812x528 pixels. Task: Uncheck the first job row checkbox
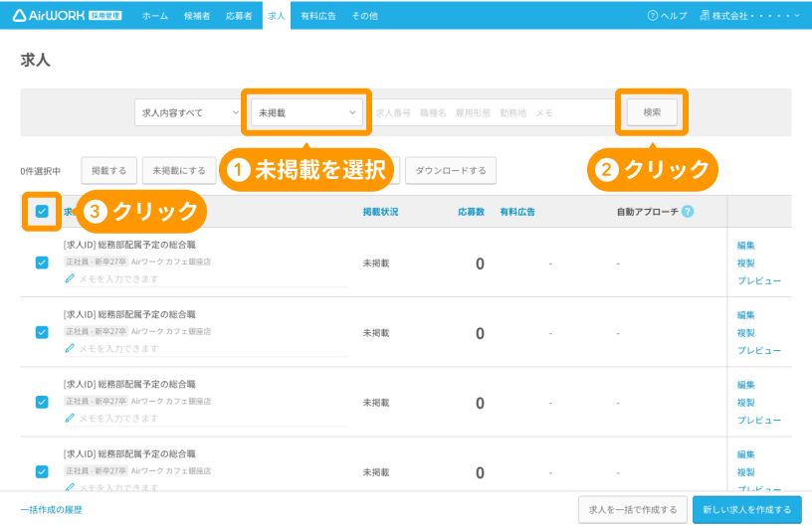[42, 263]
